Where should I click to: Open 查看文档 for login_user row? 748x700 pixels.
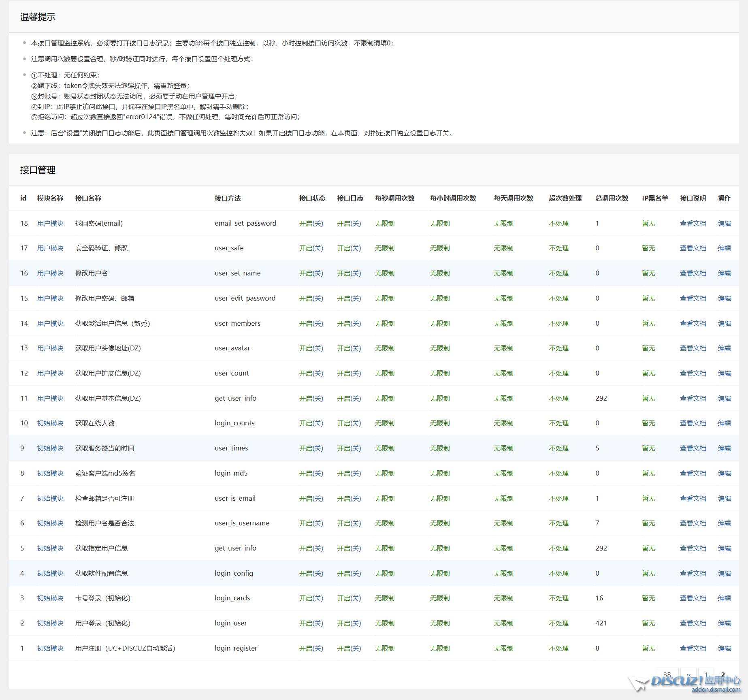point(693,623)
